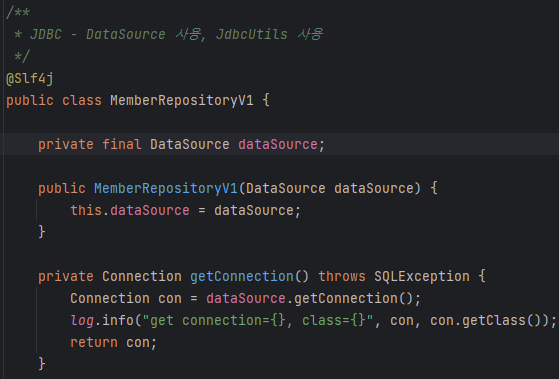Click the @Slf4j annotation
The height and width of the screenshot is (379, 559).
[30, 78]
